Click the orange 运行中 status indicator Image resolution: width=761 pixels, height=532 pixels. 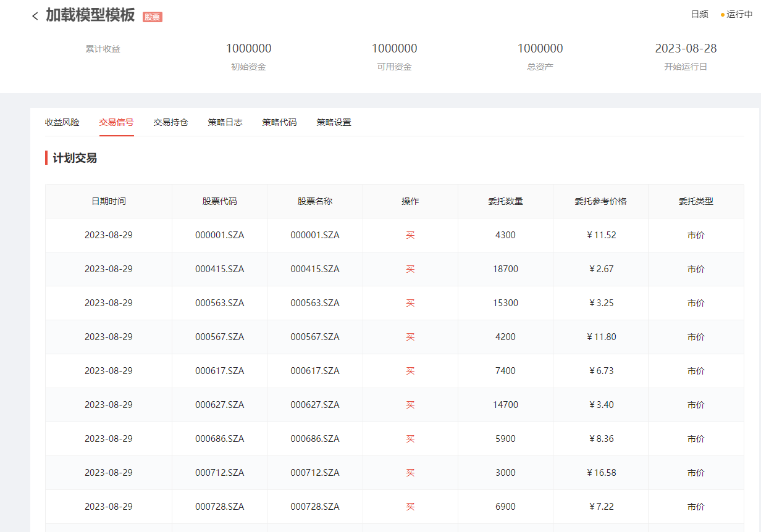(x=736, y=14)
